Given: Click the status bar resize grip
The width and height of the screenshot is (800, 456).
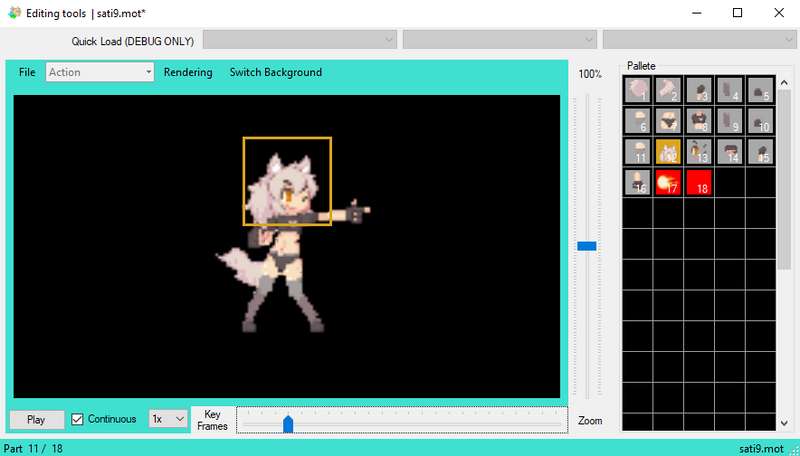Looking at the screenshot, I should pyautogui.click(x=793, y=449).
